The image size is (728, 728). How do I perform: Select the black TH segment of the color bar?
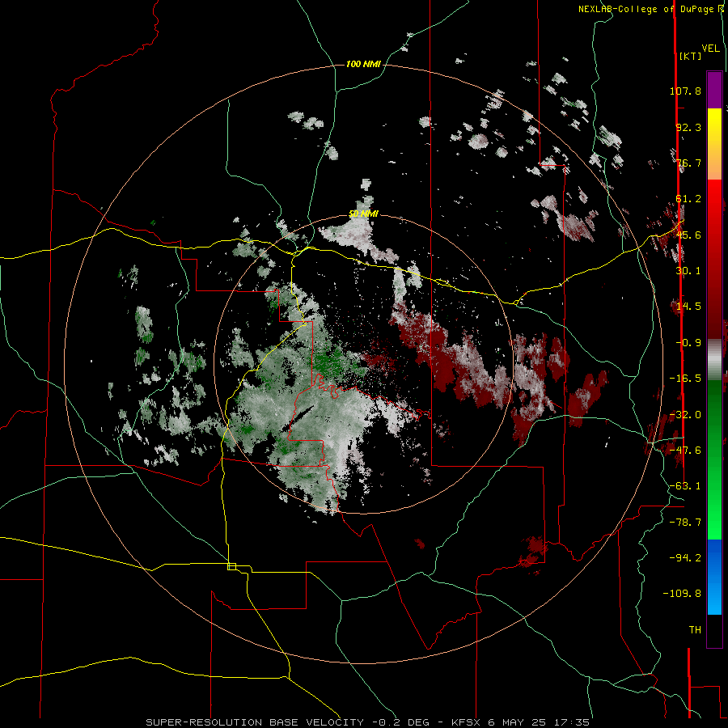(714, 630)
